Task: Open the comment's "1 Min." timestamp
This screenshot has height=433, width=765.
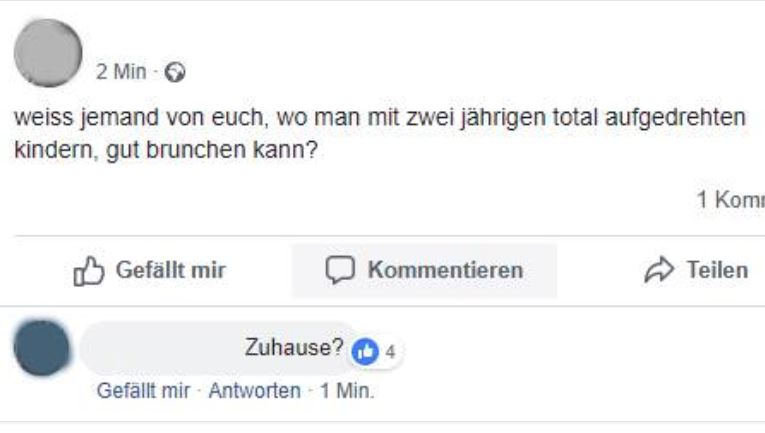Action: 347,390
